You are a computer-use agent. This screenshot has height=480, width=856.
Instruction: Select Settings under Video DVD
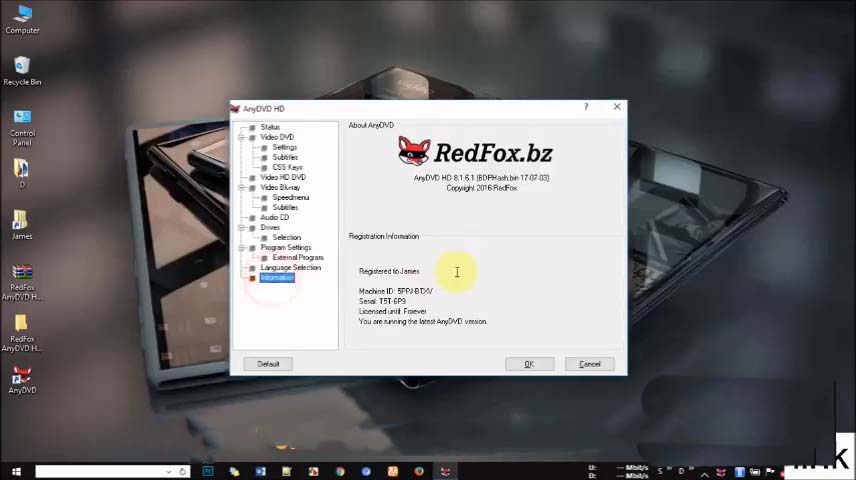tap(284, 147)
